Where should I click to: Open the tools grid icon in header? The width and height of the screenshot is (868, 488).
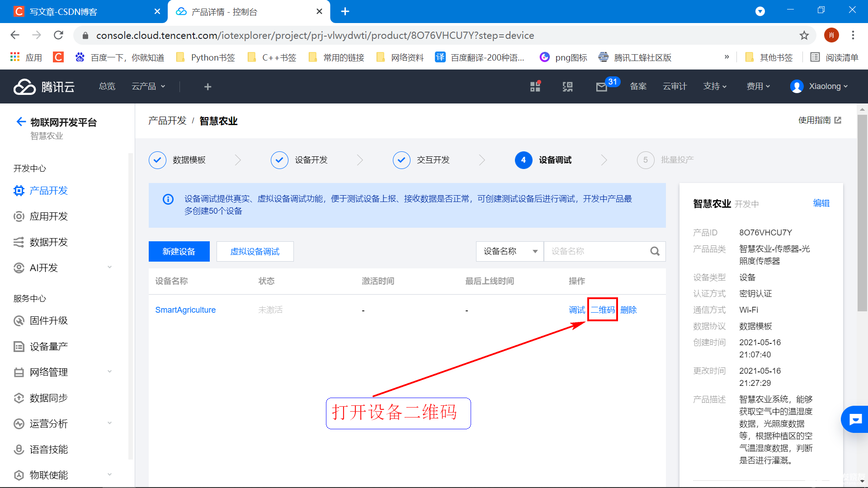(x=535, y=86)
